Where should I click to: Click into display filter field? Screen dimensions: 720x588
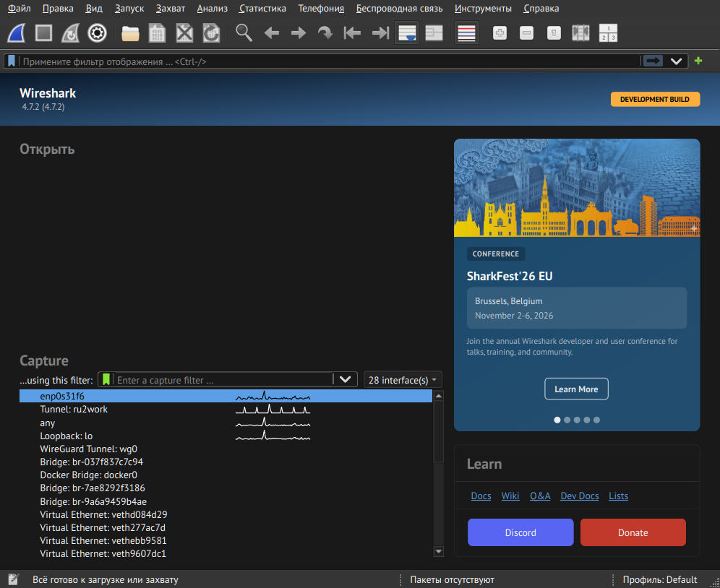330,61
